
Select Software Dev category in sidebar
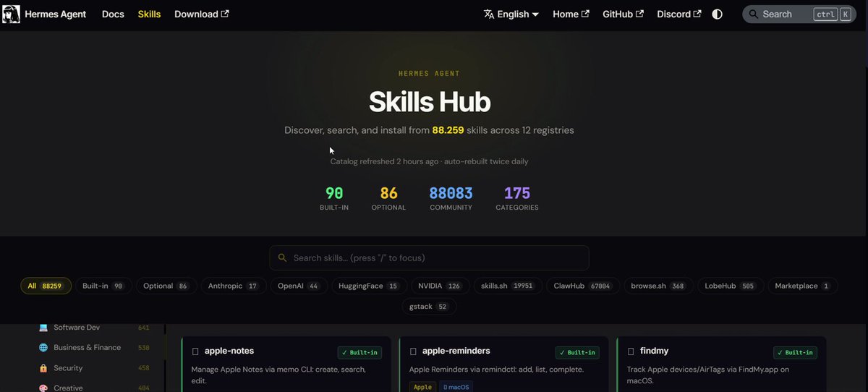coord(94,328)
